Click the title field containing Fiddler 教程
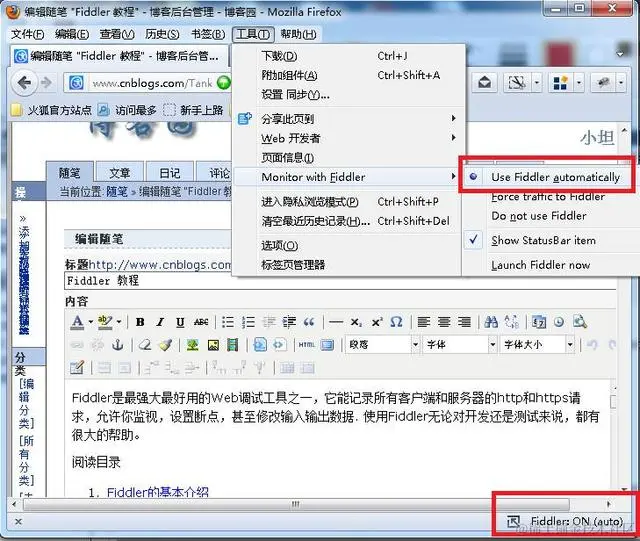 click(340, 281)
